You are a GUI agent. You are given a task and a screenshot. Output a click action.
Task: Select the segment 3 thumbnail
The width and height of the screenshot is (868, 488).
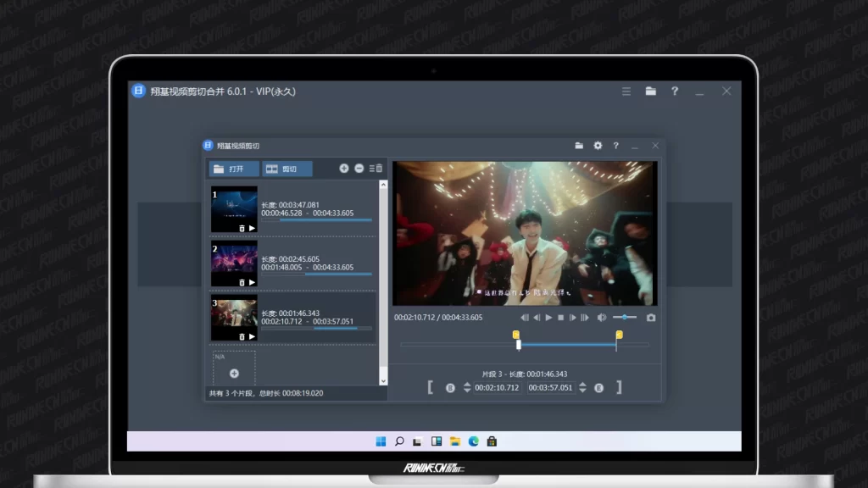234,319
